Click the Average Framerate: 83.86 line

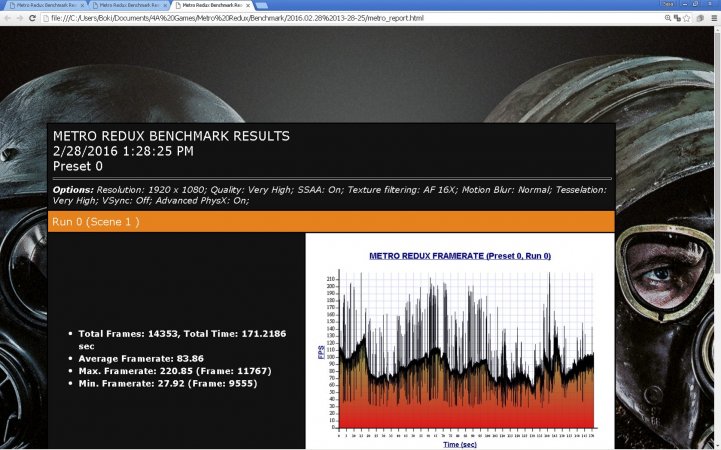tap(141, 359)
